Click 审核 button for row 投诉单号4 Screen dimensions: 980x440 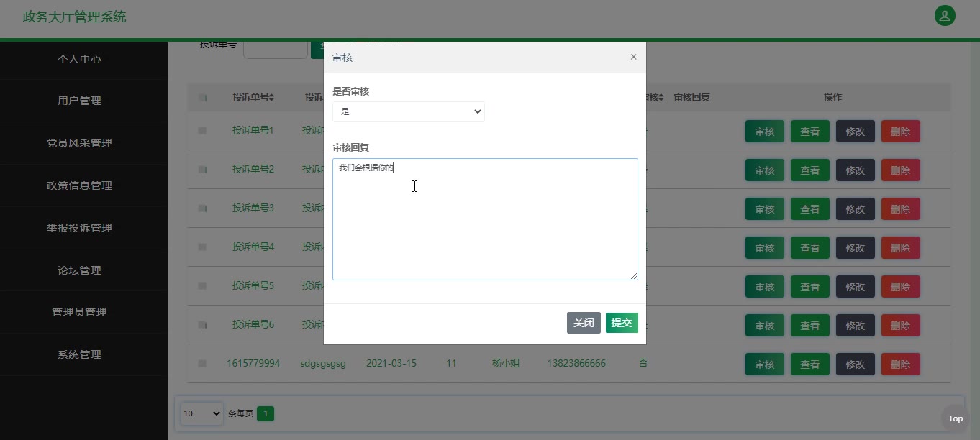tap(765, 248)
